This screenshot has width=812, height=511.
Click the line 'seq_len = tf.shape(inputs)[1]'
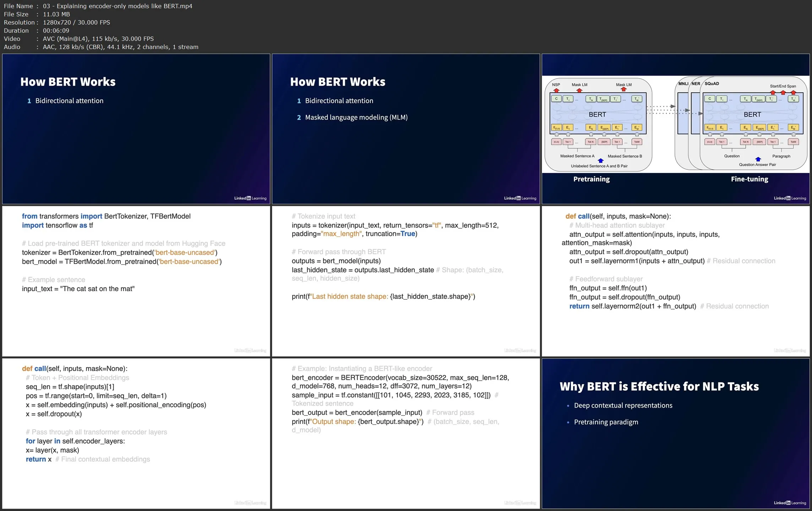(70, 386)
